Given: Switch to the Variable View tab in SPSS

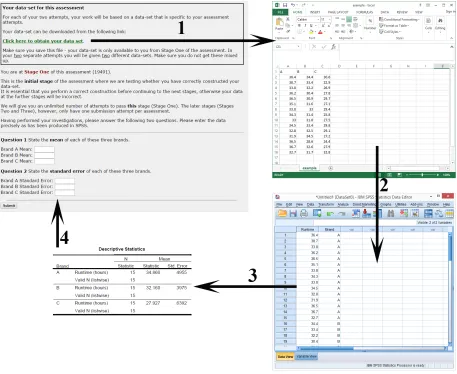Looking at the screenshot, I should (x=306, y=356).
